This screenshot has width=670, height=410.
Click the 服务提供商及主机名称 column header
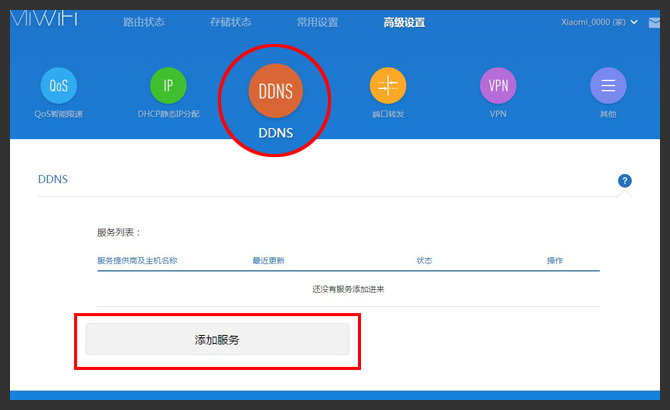pos(137,261)
